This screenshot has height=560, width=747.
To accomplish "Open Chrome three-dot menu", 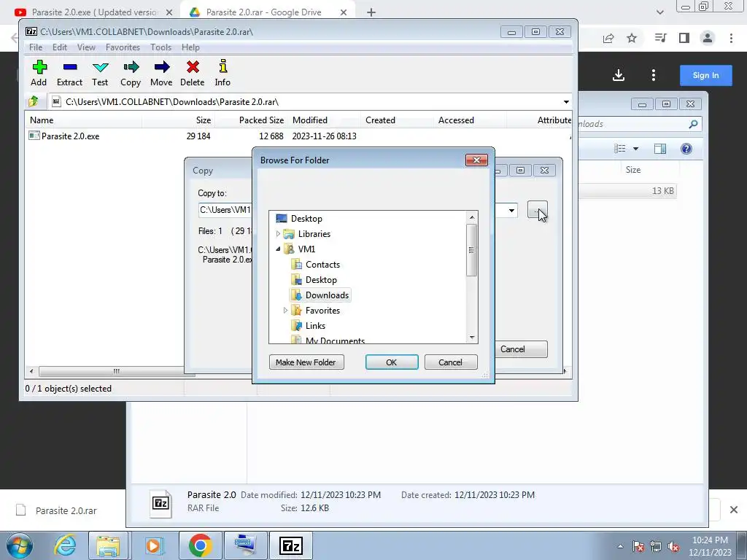I will 731,38.
